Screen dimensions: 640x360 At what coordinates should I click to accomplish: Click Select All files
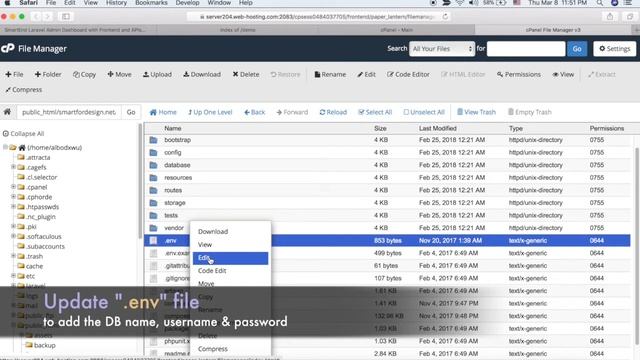pyautogui.click(x=375, y=112)
